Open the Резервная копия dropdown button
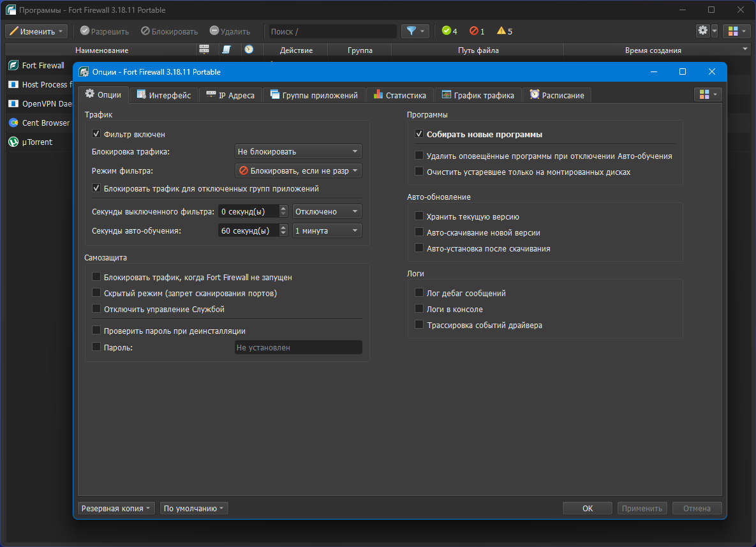756x547 pixels. [x=116, y=509]
